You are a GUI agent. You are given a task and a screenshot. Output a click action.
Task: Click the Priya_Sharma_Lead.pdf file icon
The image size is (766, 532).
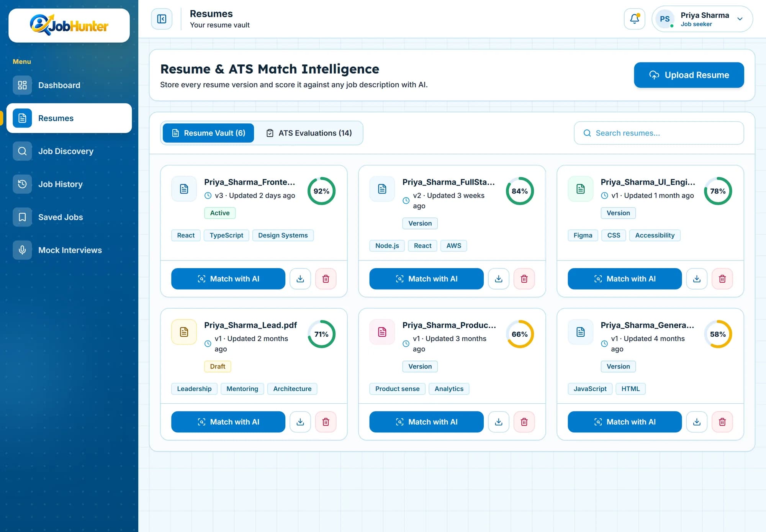[184, 332]
